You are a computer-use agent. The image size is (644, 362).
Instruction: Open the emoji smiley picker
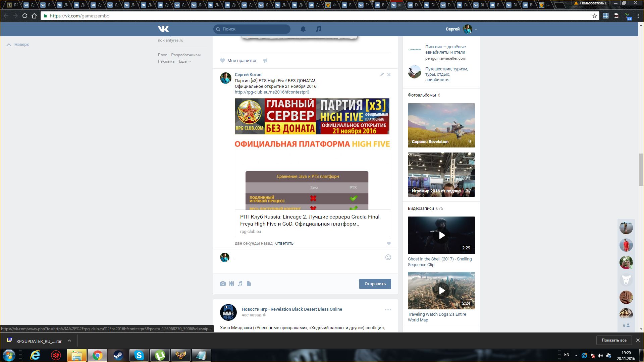point(388,257)
